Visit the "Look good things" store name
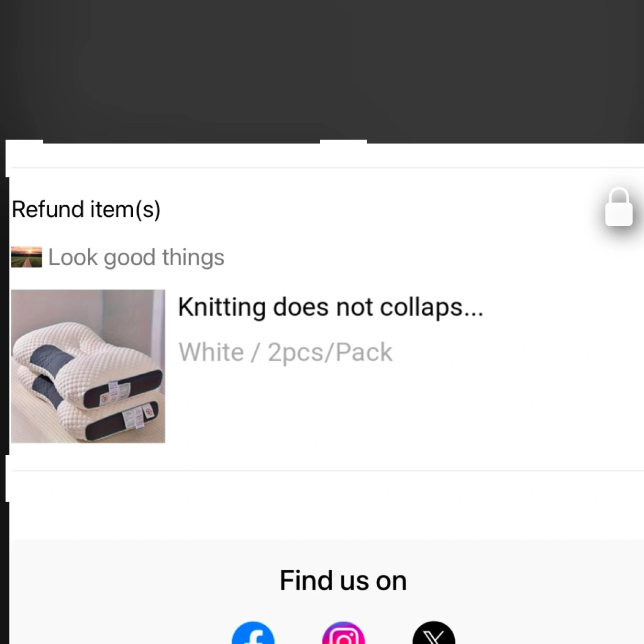The image size is (644, 644). 136,257
